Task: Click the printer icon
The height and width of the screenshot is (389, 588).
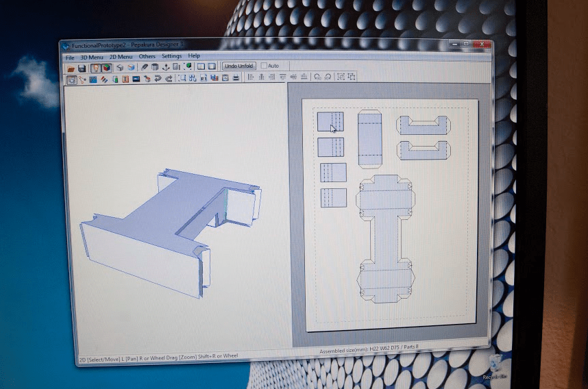Action: tap(236, 77)
